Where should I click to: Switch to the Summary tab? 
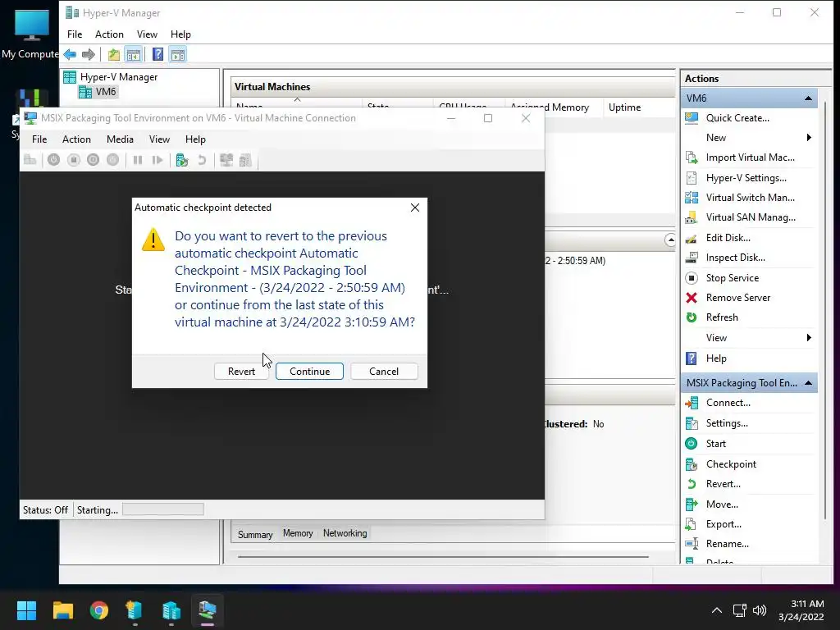click(255, 535)
